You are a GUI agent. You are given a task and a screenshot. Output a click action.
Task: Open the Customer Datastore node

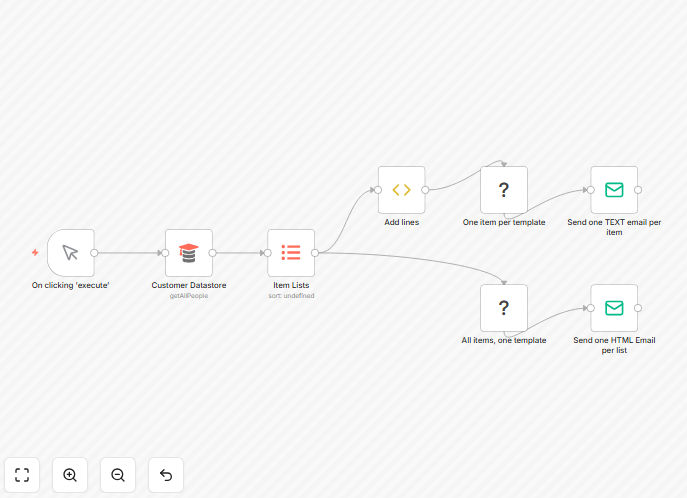point(189,253)
